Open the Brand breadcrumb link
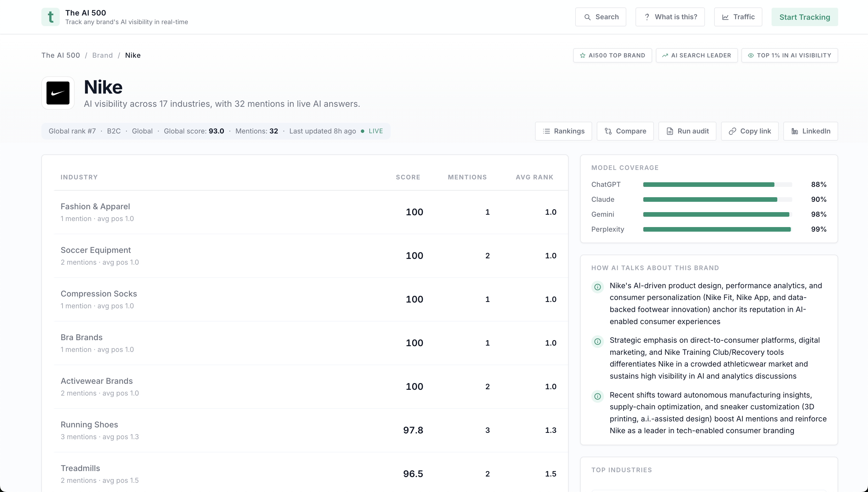Viewport: 868px width, 492px height. click(102, 55)
